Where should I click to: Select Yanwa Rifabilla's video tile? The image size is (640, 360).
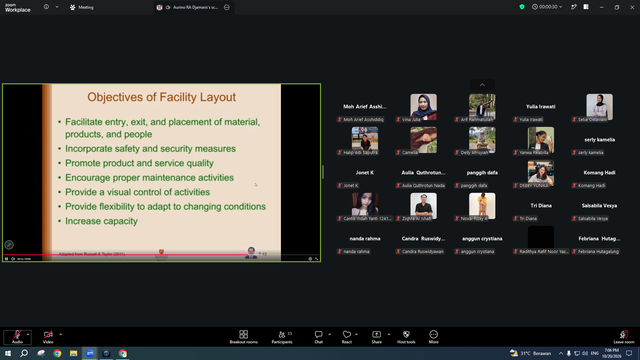click(541, 140)
